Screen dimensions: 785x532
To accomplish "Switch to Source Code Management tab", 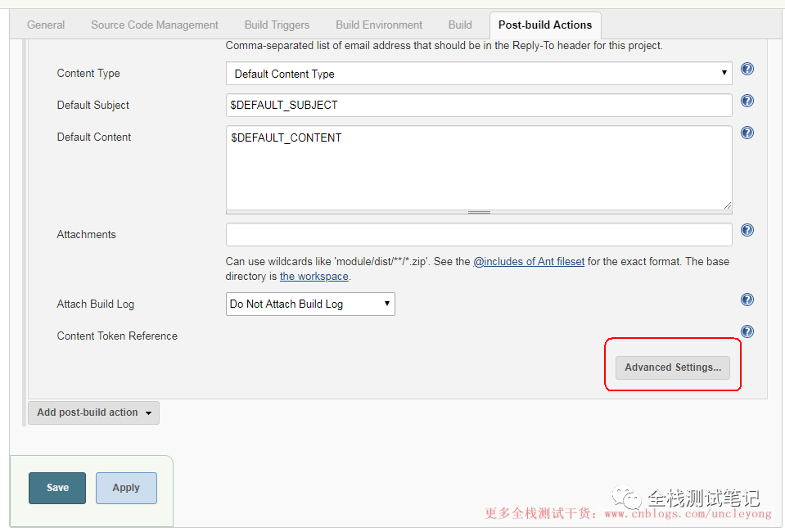I will [155, 25].
